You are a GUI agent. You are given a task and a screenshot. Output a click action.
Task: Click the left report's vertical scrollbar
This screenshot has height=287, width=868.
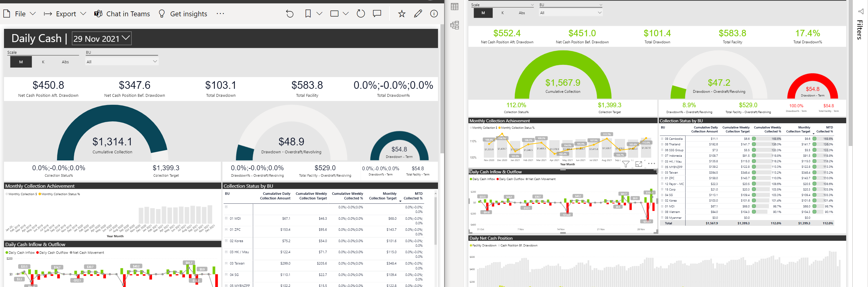(442, 89)
